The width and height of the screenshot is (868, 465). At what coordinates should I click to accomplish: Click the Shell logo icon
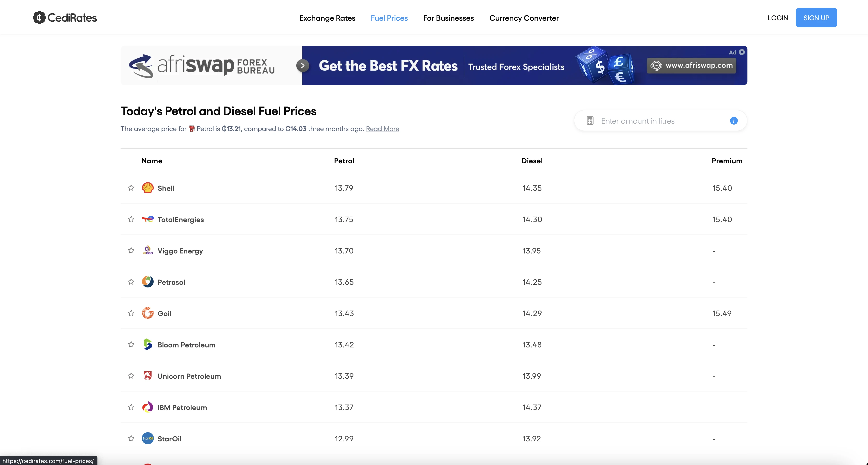(x=148, y=188)
